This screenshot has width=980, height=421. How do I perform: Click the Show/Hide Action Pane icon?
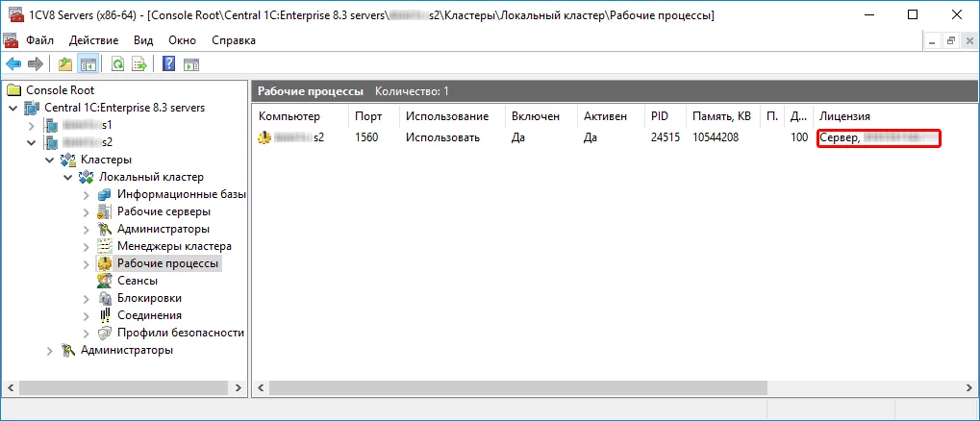pos(190,63)
